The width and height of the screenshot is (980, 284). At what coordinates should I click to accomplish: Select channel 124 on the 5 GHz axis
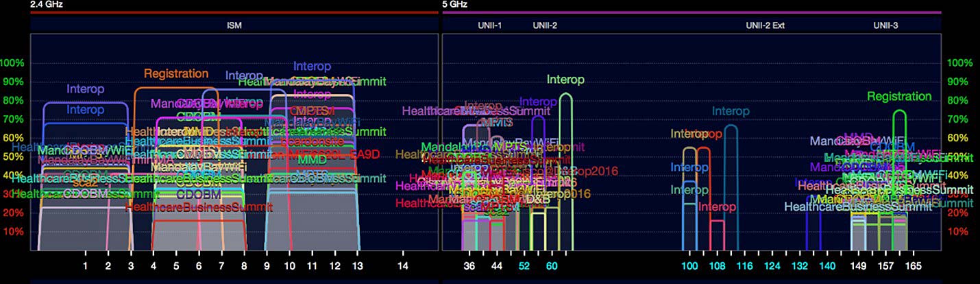(772, 265)
